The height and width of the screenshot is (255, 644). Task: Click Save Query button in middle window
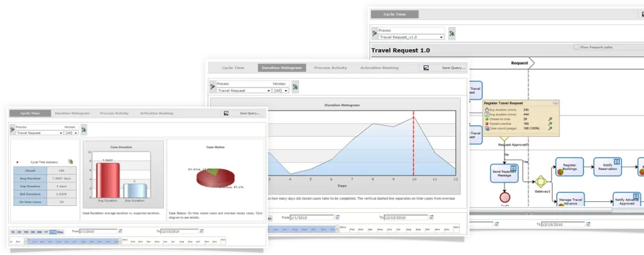point(453,68)
